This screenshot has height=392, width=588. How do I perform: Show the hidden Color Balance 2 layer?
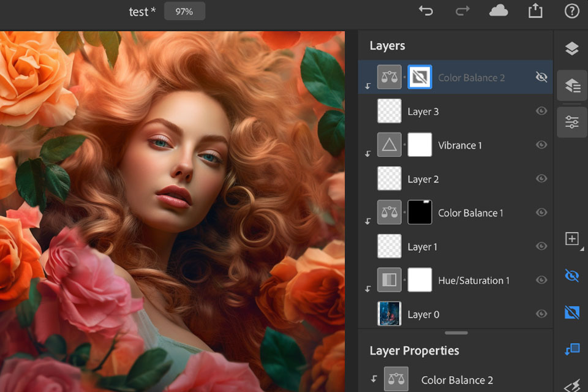541,77
